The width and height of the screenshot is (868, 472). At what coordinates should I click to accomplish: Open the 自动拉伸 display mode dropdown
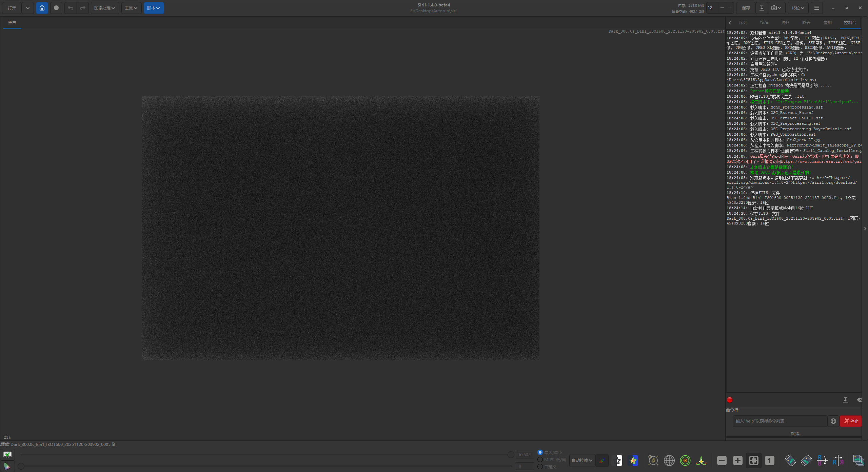click(x=582, y=460)
